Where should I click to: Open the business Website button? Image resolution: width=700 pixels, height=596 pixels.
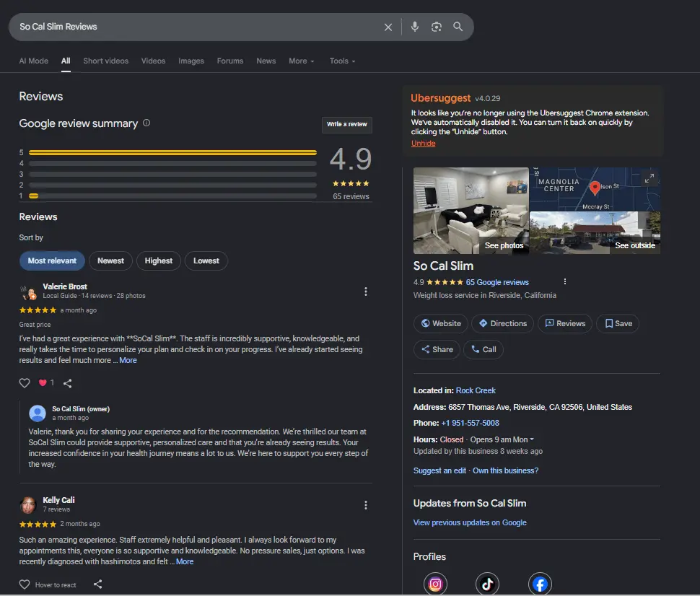click(441, 324)
